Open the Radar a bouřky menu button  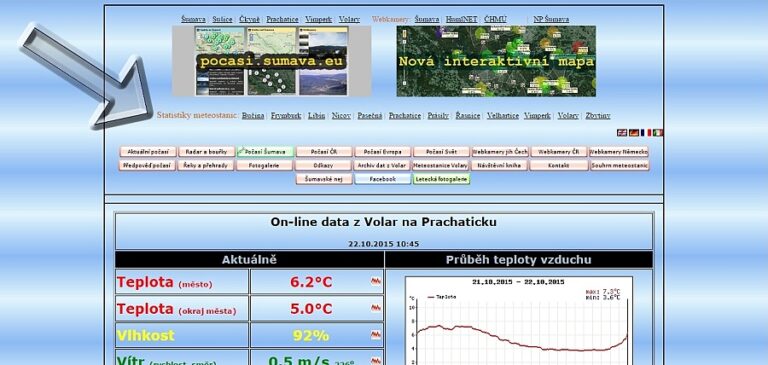[x=206, y=152]
